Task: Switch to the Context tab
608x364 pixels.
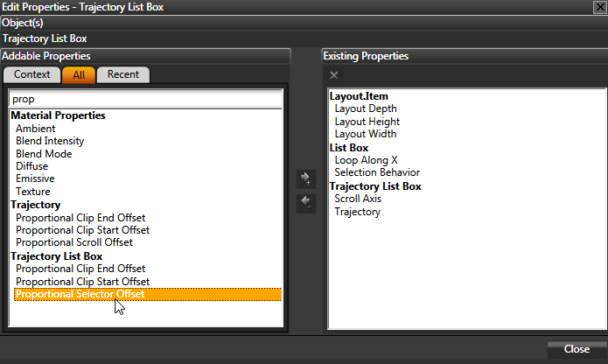Action: tap(32, 74)
